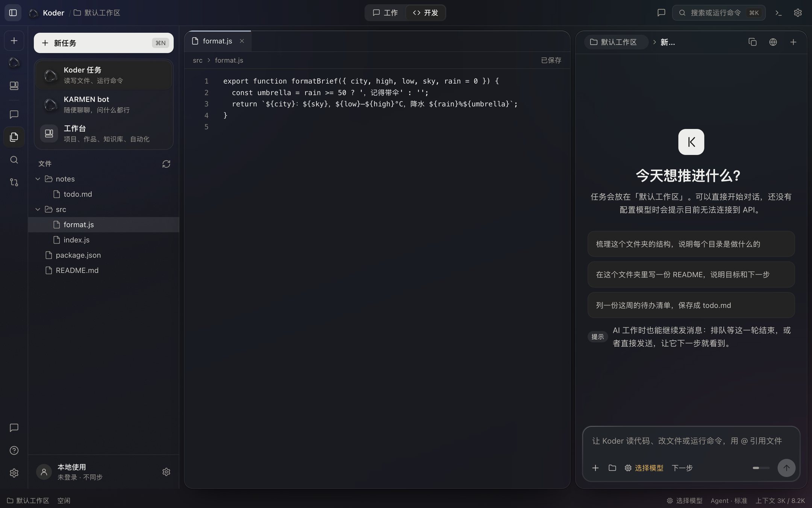Viewport: 812px width, 508px height.
Task: Open the Koder logo icon in left rail
Action: pyautogui.click(x=14, y=62)
